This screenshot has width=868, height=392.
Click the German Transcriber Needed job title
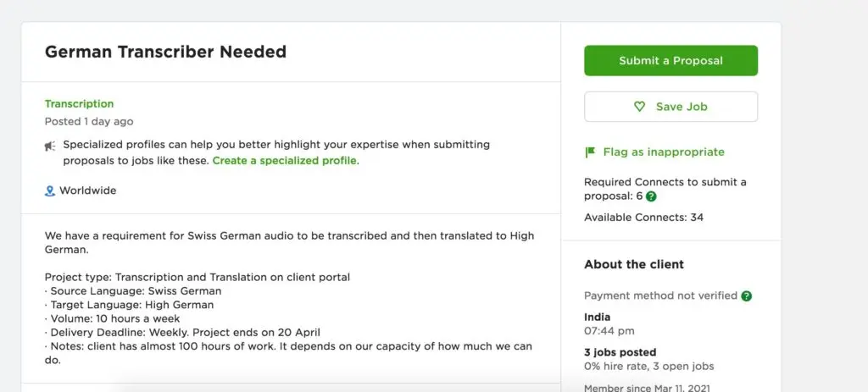pyautogui.click(x=165, y=52)
